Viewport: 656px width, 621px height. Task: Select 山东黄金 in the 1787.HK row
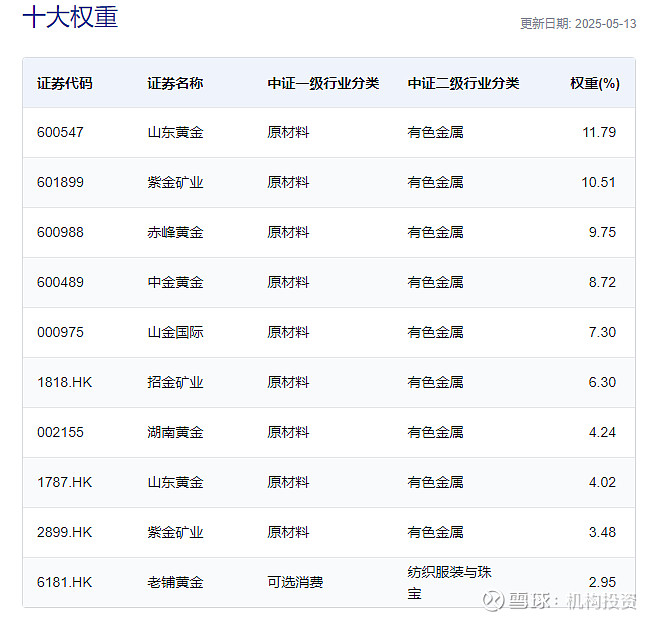coord(175,482)
